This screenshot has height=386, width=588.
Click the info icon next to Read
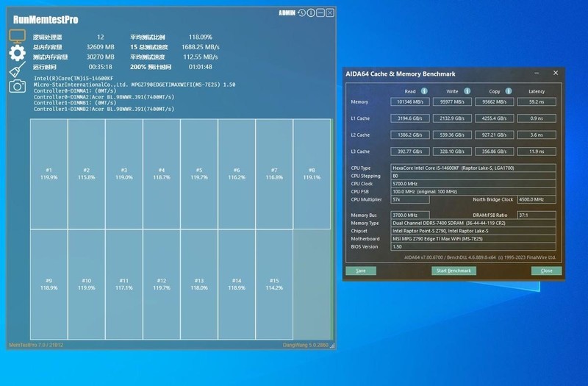point(424,90)
